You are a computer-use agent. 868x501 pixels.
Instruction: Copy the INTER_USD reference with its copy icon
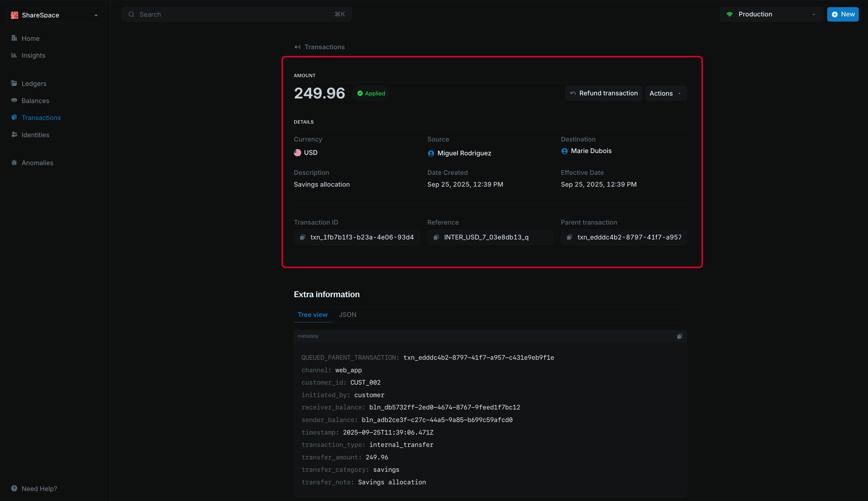pos(436,237)
